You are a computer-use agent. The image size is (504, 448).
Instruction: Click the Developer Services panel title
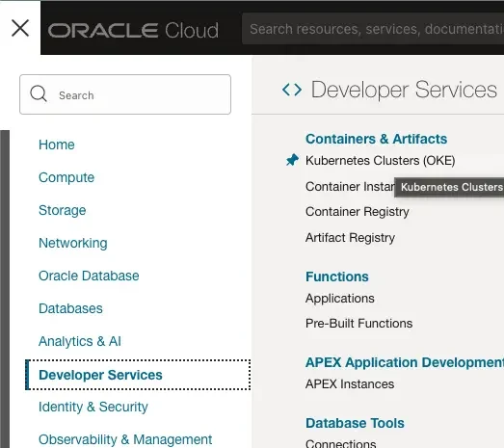coord(404,90)
